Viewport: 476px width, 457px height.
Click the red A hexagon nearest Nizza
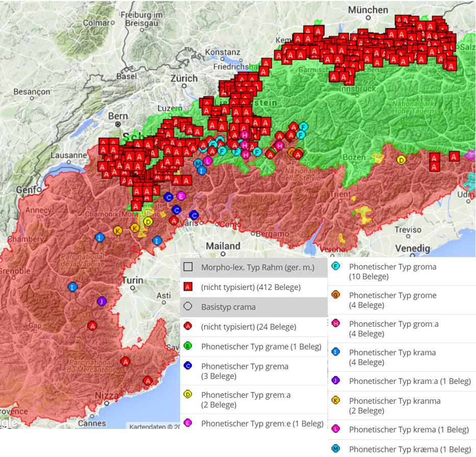(x=147, y=380)
